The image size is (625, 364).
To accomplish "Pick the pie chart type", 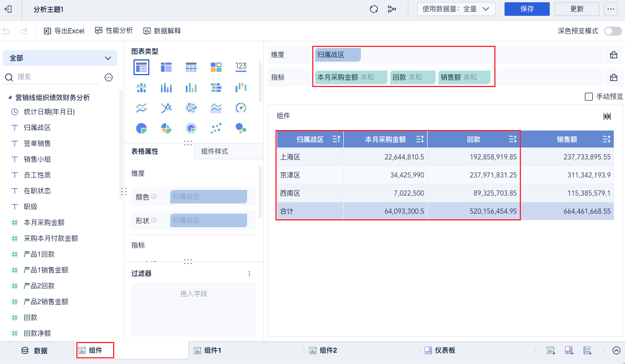I will coord(141,128).
